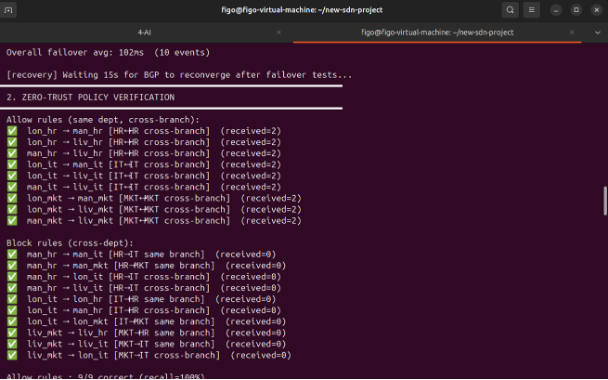Click the 'man_mkt → liv_mkt' result line

point(154,221)
